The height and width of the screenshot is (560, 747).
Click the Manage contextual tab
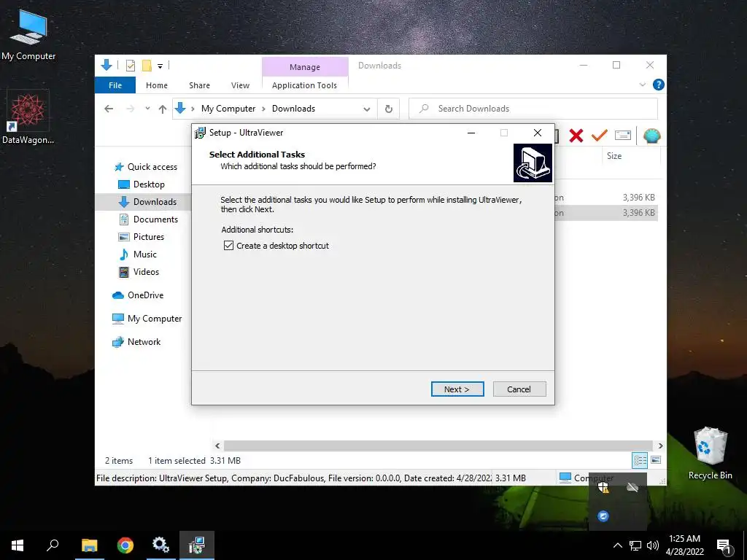(305, 67)
